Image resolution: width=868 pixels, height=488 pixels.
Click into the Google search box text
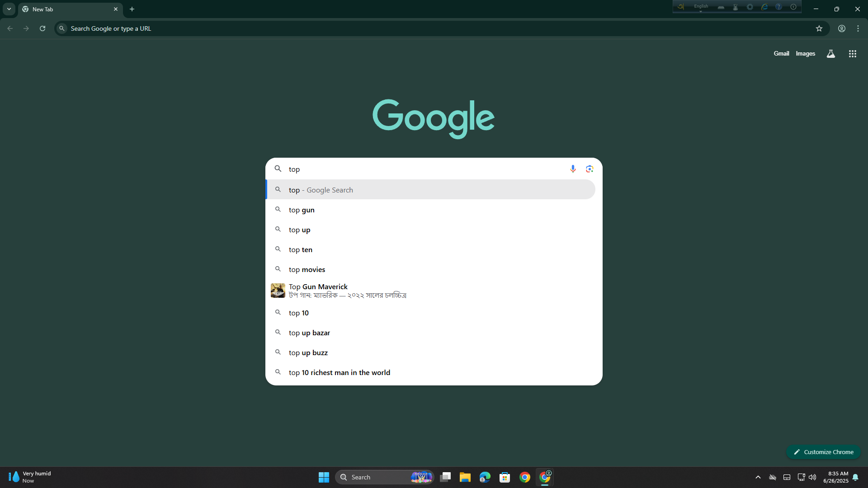pos(425,169)
